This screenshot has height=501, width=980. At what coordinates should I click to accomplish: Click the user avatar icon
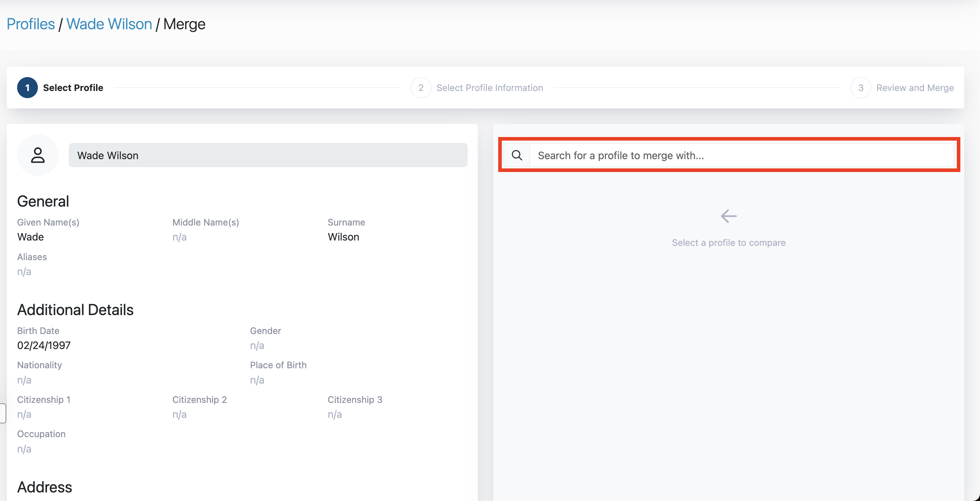pos(38,155)
